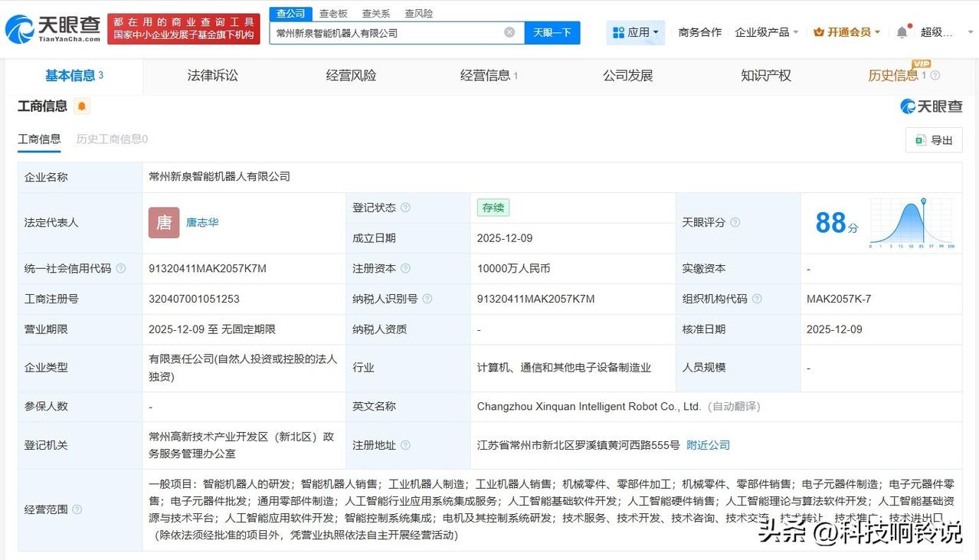979x560 pixels.
Task: Open the notification bell in the header
Action: click(x=902, y=32)
